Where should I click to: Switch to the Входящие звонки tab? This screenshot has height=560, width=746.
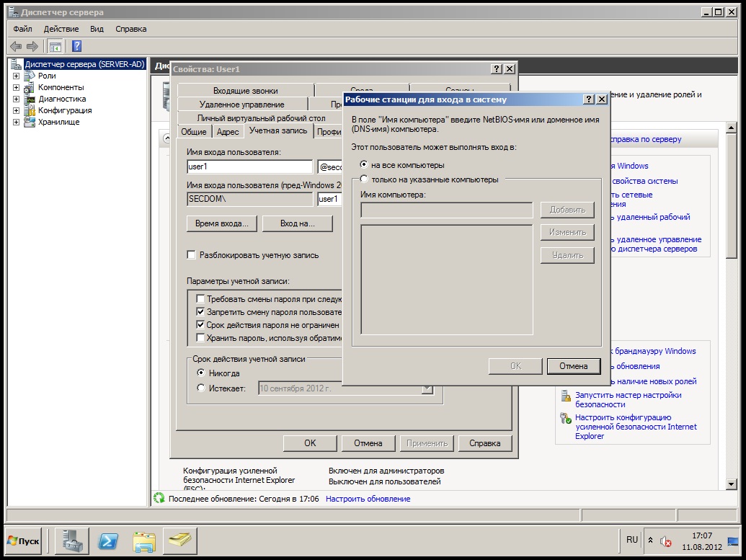tap(246, 90)
